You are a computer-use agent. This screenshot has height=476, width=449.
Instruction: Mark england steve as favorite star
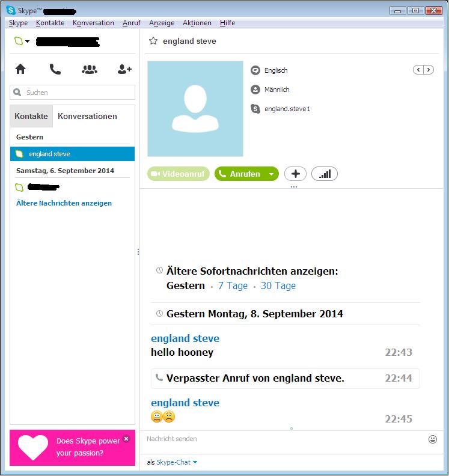[153, 41]
